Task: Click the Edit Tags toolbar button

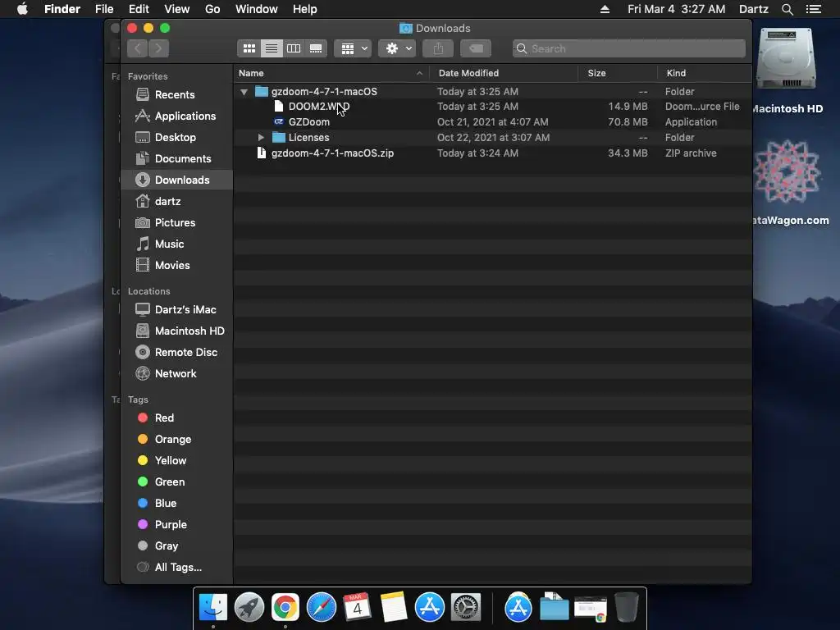Action: point(476,48)
